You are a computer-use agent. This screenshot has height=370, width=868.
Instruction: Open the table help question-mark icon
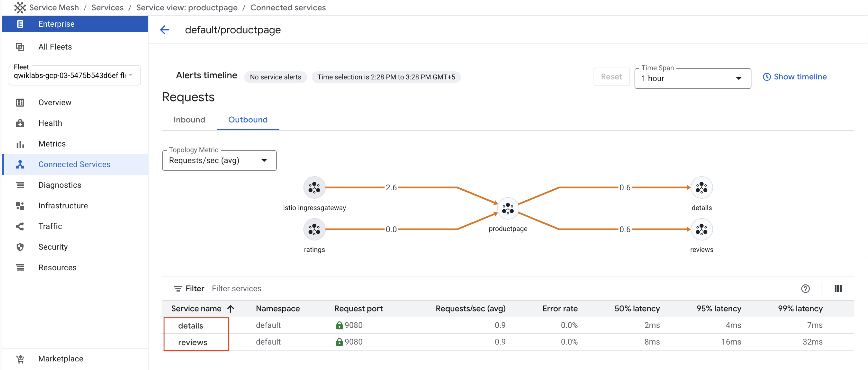805,289
